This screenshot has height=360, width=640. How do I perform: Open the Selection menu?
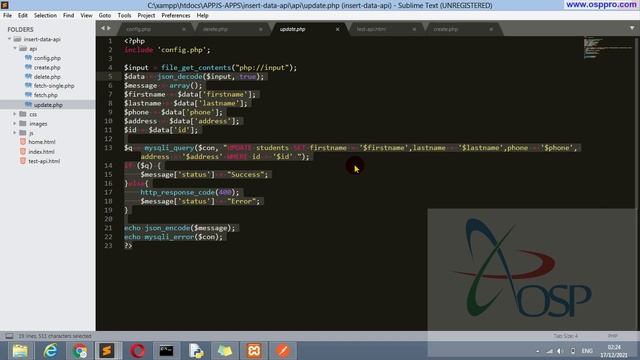coord(45,16)
